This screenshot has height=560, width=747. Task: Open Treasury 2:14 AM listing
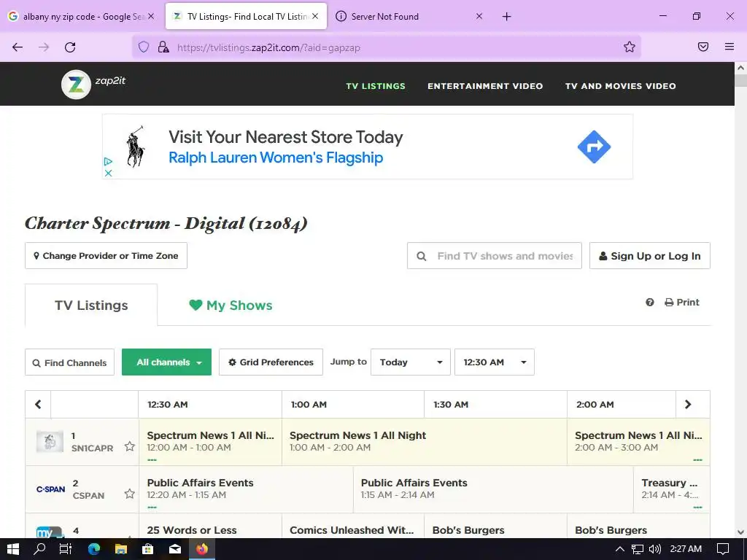672,489
